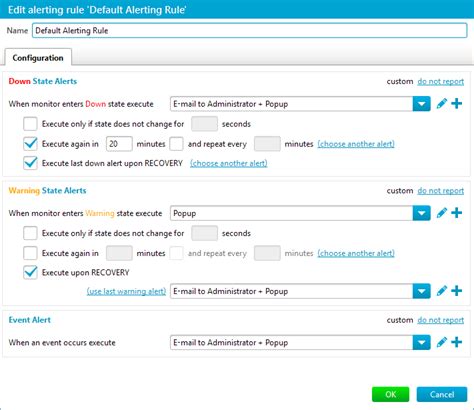Select the Configuration tab
The height and width of the screenshot is (410, 474).
(38, 58)
